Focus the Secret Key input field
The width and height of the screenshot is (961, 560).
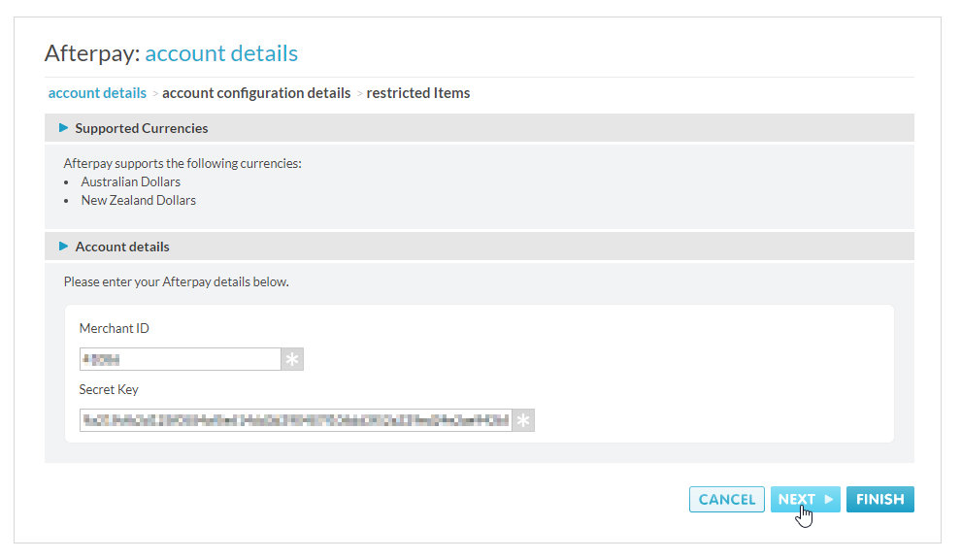(295, 420)
